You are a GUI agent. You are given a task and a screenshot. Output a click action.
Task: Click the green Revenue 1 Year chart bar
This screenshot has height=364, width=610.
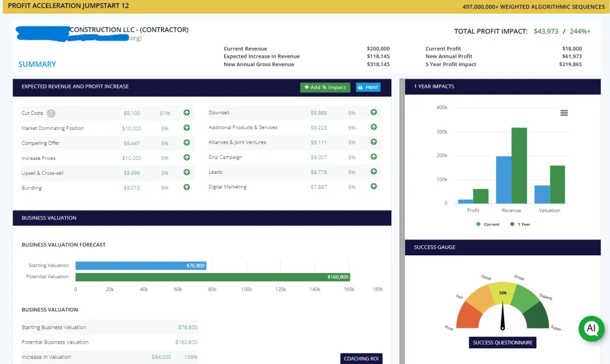[519, 166]
